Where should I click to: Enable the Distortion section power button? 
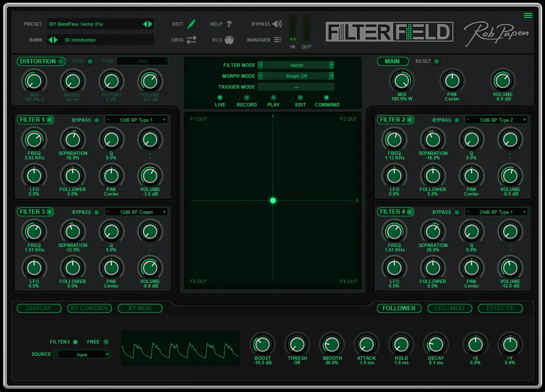pyautogui.click(x=61, y=61)
